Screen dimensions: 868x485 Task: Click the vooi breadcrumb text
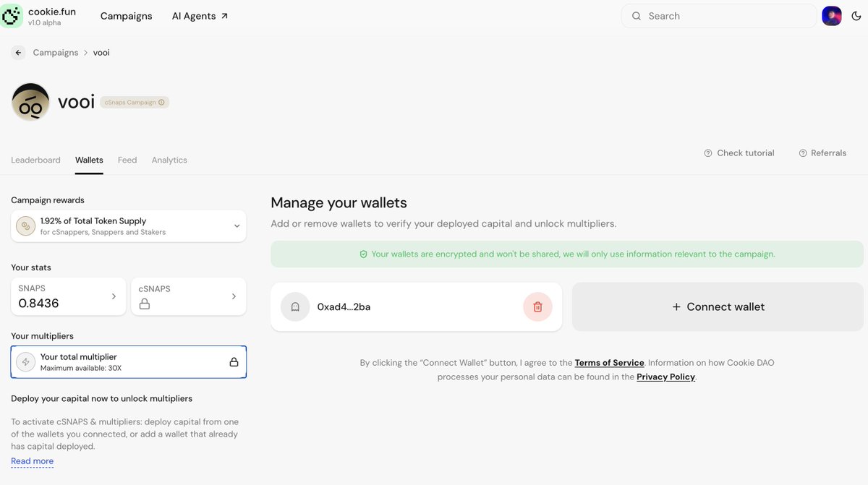pos(101,53)
